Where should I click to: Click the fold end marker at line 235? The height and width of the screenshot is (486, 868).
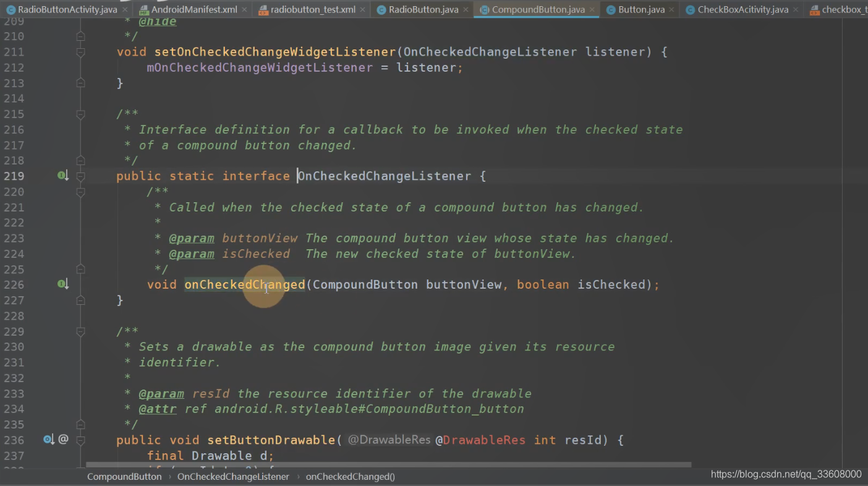click(80, 425)
